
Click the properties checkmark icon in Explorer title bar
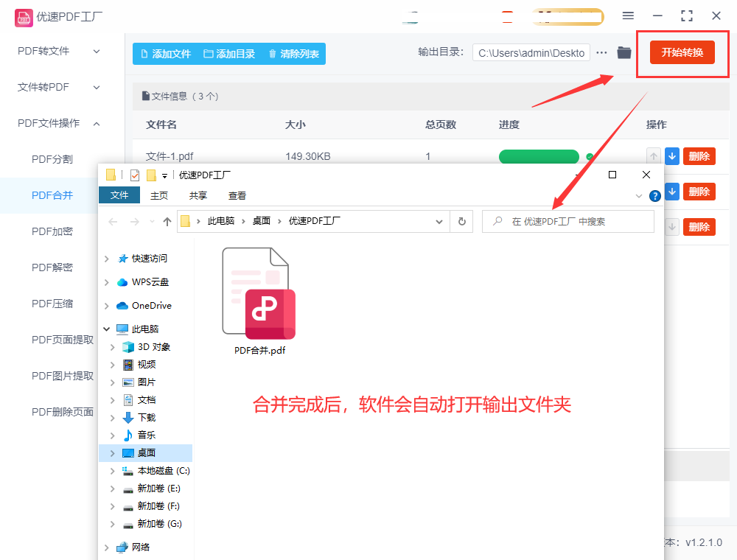pyautogui.click(x=135, y=175)
